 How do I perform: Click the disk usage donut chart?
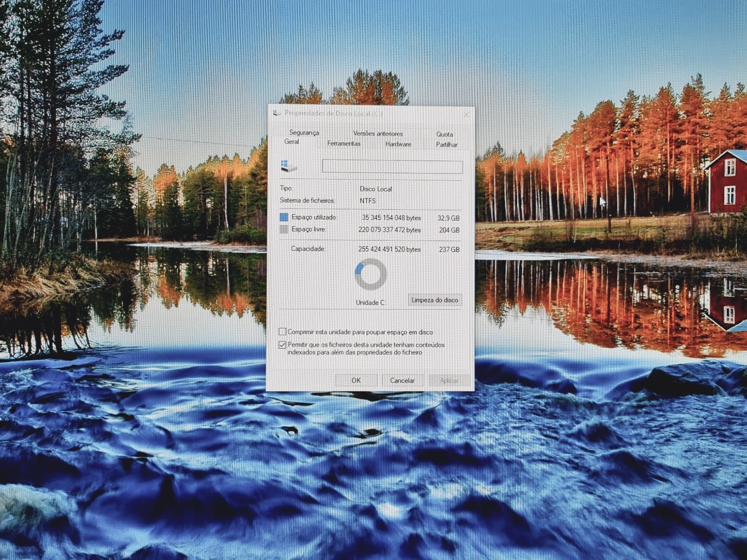pyautogui.click(x=371, y=274)
